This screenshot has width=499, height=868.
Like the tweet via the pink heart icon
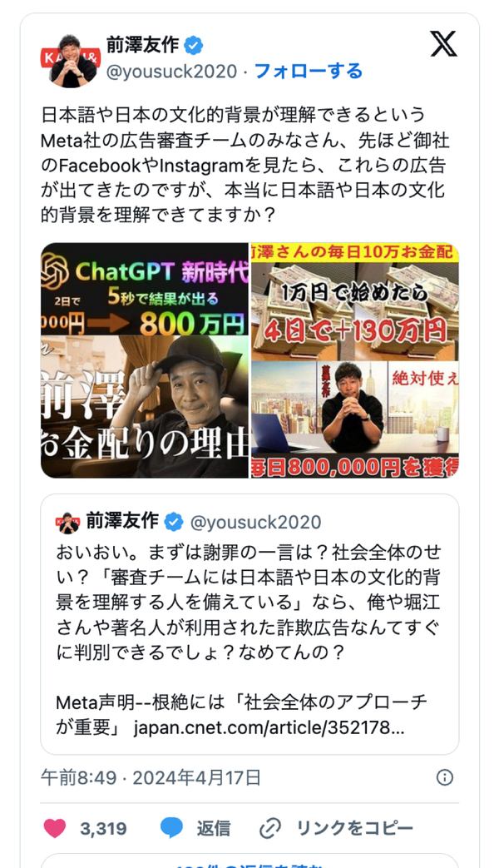[x=54, y=828]
